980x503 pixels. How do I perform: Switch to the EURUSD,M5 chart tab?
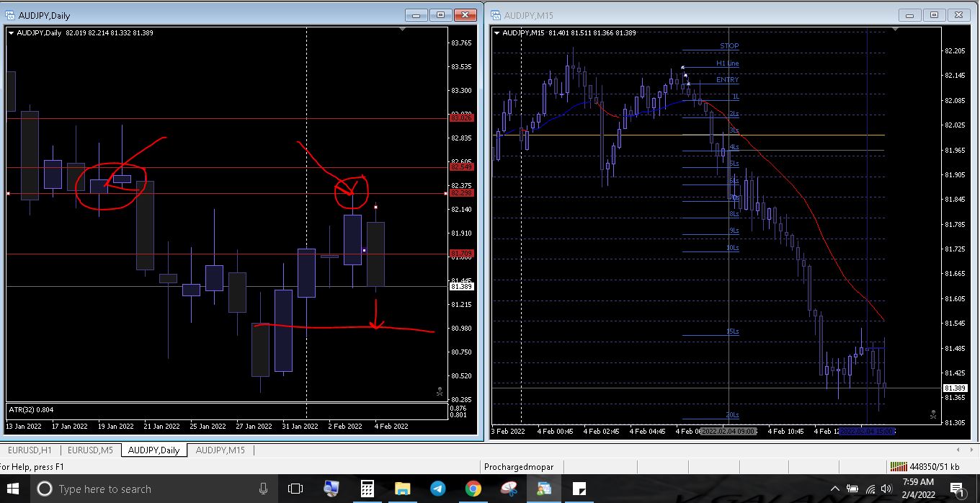90,450
